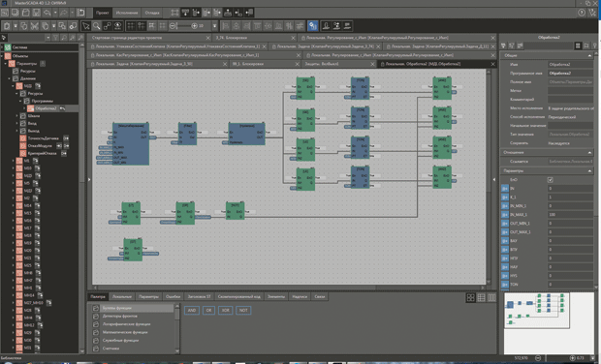Open the Проект ribbon tab
This screenshot has height=364, width=601.
click(x=103, y=13)
